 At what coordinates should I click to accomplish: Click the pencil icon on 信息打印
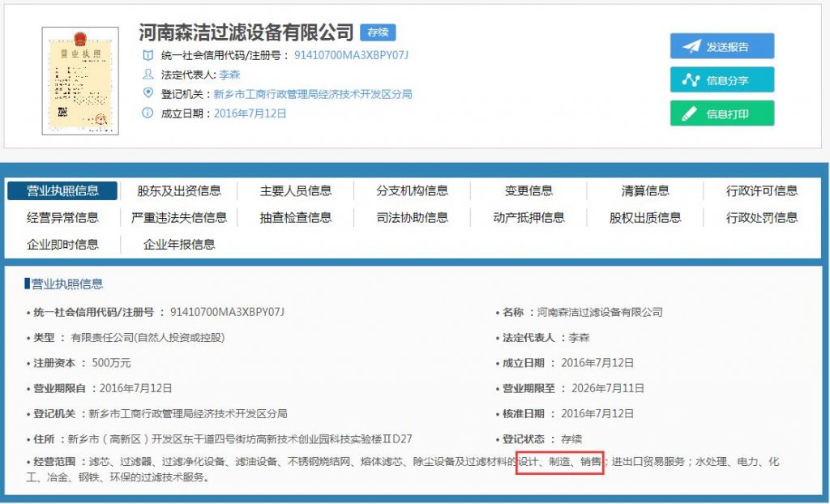pos(691,113)
